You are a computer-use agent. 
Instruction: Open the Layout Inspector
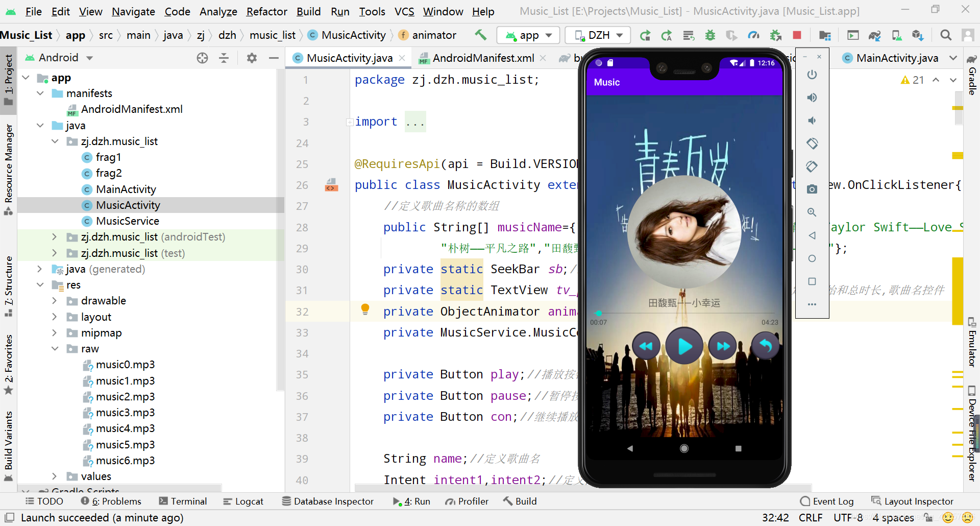pos(913,501)
